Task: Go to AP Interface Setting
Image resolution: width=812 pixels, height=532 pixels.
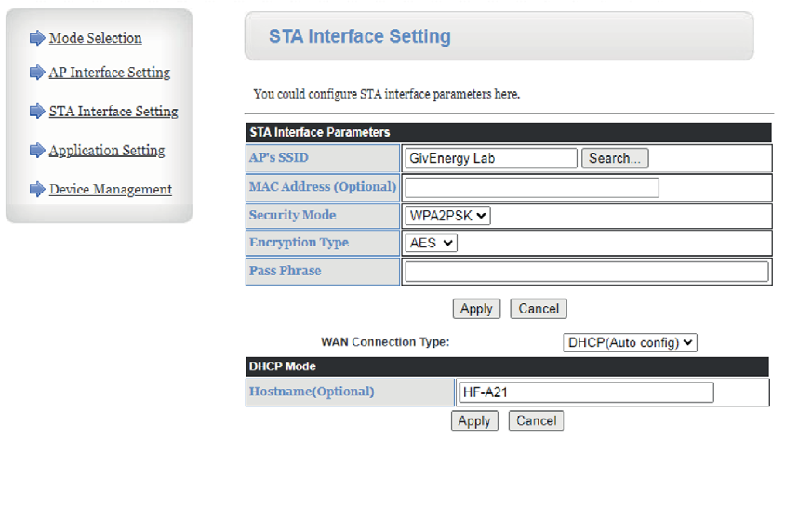Action: [110, 73]
